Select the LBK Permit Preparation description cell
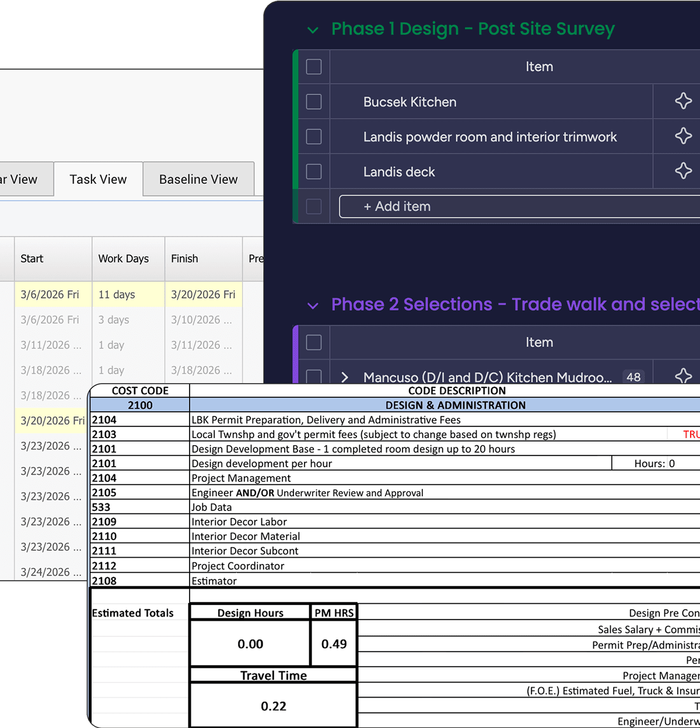700x728 pixels. [x=445, y=419]
